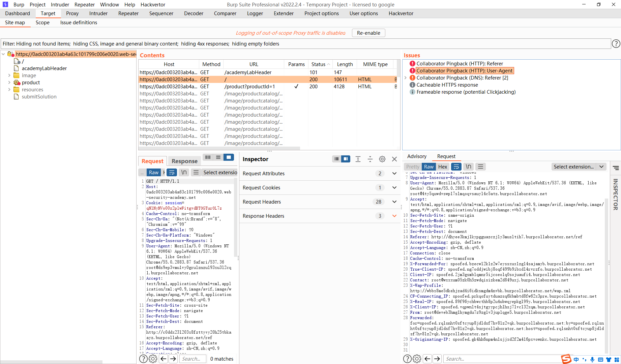Image resolution: width=621 pixels, height=364 pixels.
Task: Click search field below left request editor
Action: point(192,359)
